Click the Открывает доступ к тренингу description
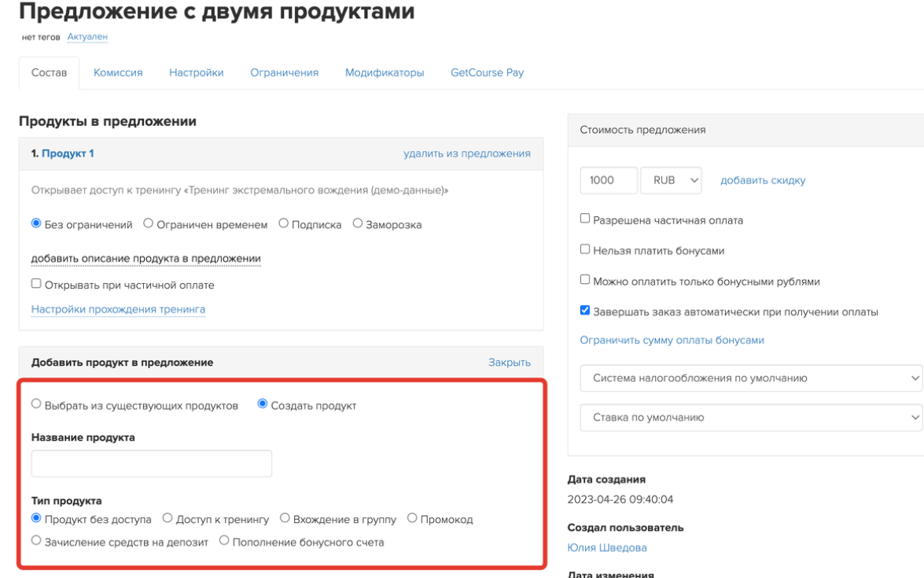The image size is (924, 578). [240, 190]
